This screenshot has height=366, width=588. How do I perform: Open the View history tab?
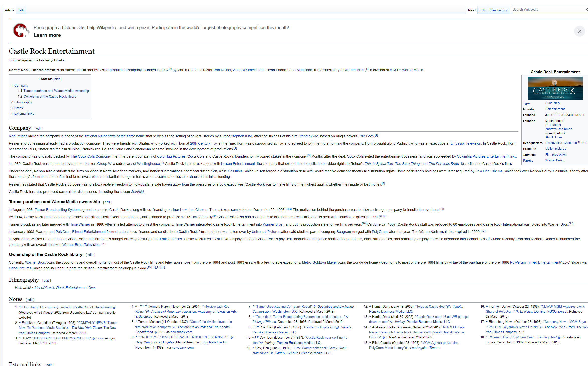[x=498, y=10]
